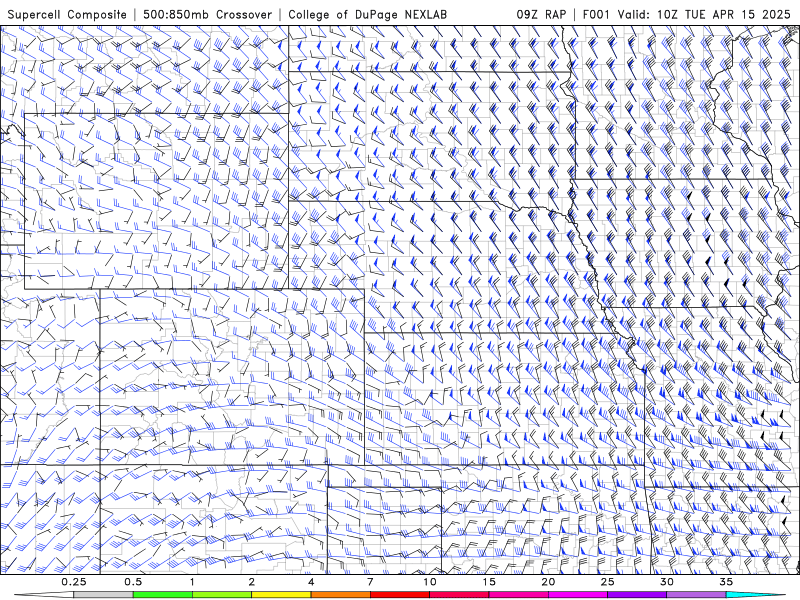This screenshot has width=800, height=600.
Task: Click the '20' legend value
Action: [x=548, y=582]
